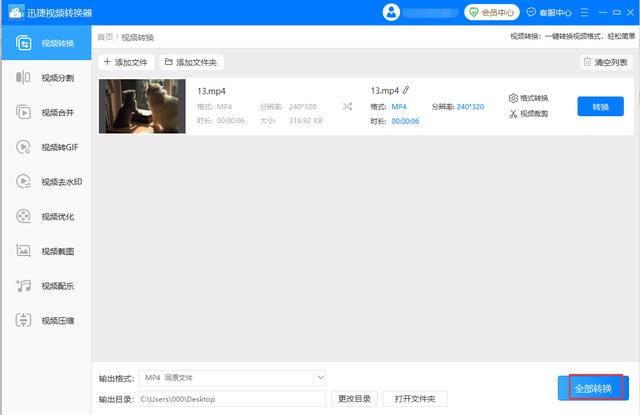Open the 视频转换 sidebar section
This screenshot has width=640, height=415.
pos(47,43)
